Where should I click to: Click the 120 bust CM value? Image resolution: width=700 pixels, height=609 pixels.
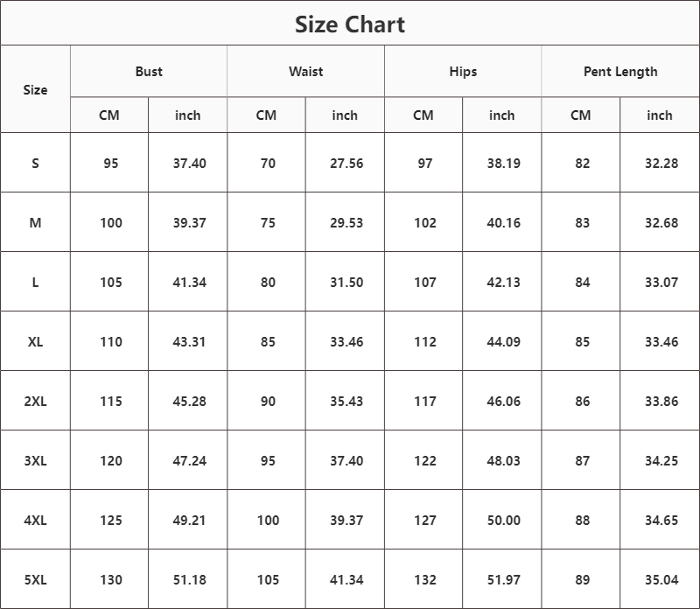pyautogui.click(x=111, y=461)
